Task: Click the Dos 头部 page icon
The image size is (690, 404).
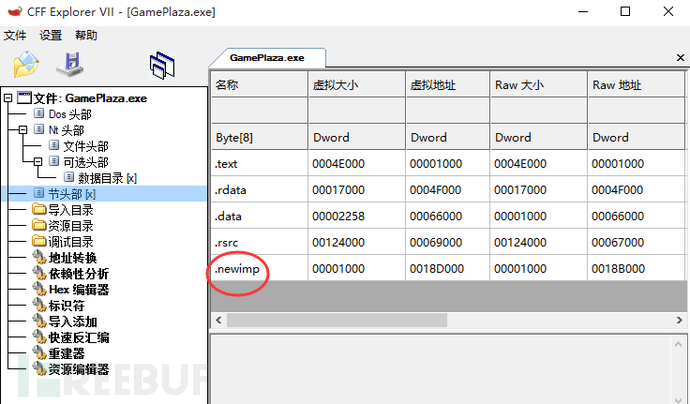Action: click(39, 114)
